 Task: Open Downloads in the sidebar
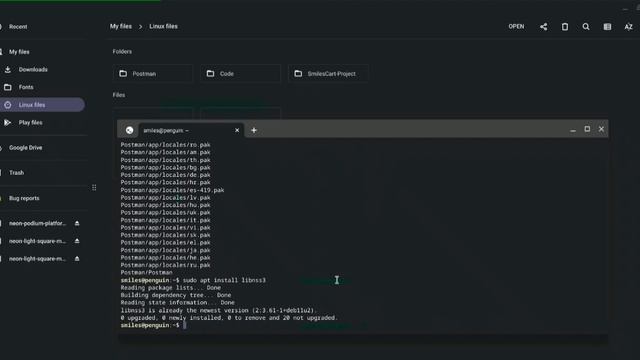pos(33,69)
